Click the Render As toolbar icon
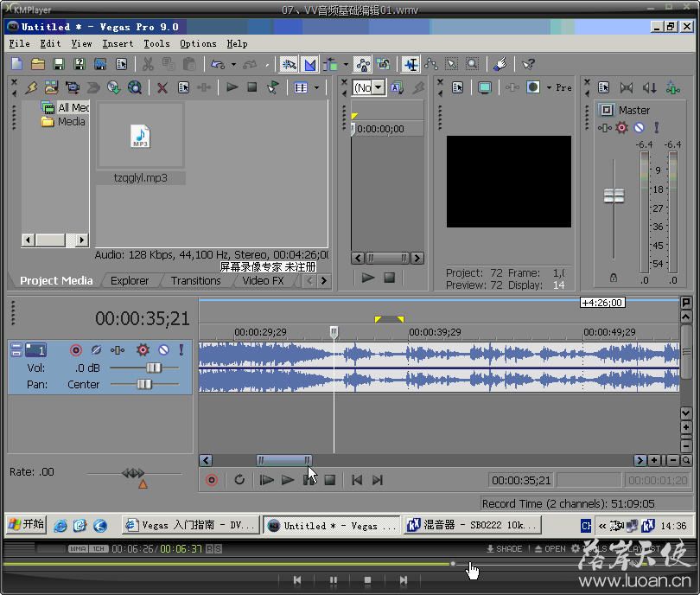The height and width of the screenshot is (595, 700). (100, 64)
